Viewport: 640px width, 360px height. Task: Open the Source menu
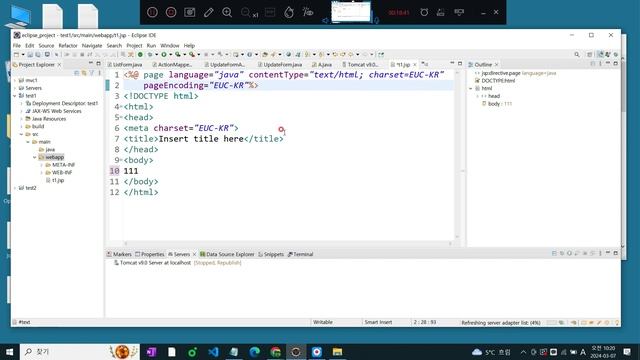(x=46, y=46)
